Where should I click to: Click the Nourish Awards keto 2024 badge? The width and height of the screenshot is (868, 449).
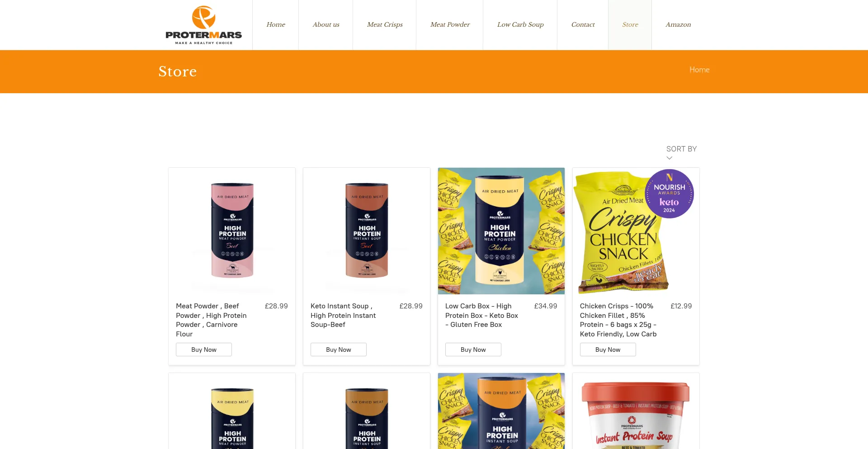coord(669,194)
